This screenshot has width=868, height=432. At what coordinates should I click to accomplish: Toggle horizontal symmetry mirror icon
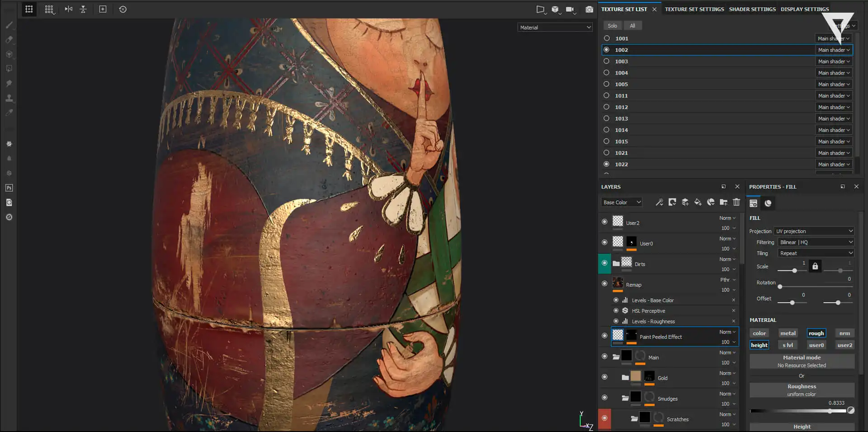[x=68, y=9]
